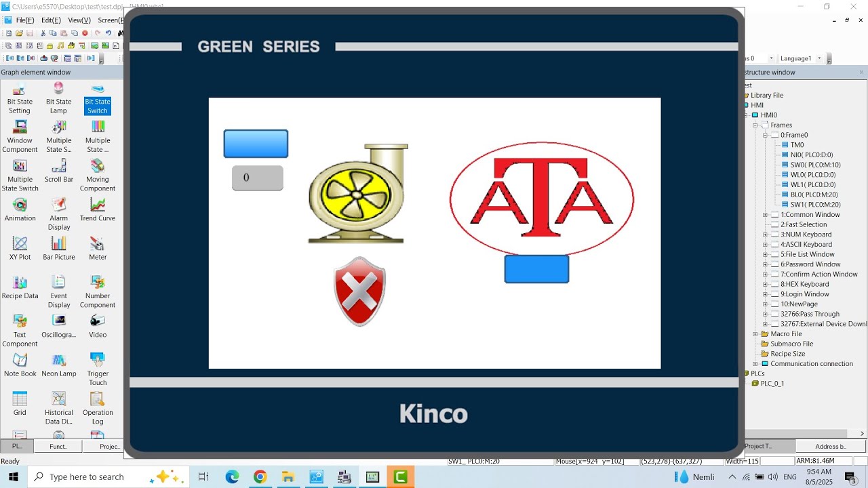Expand the 1:Common Window node
The height and width of the screenshot is (488, 868).
(765, 215)
